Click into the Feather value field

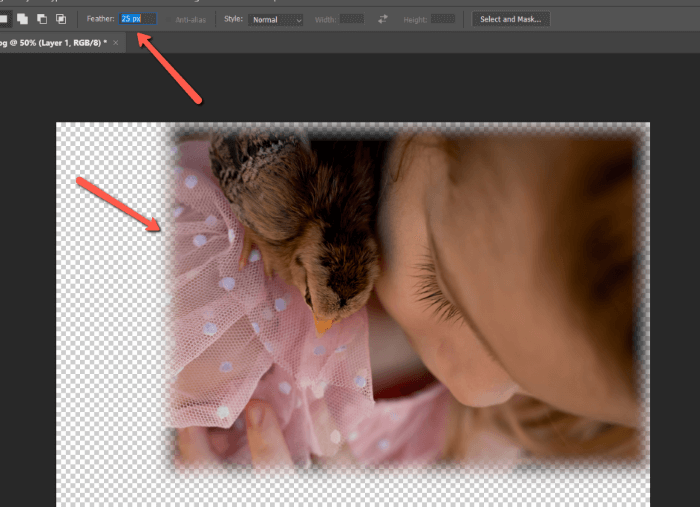tap(137, 19)
